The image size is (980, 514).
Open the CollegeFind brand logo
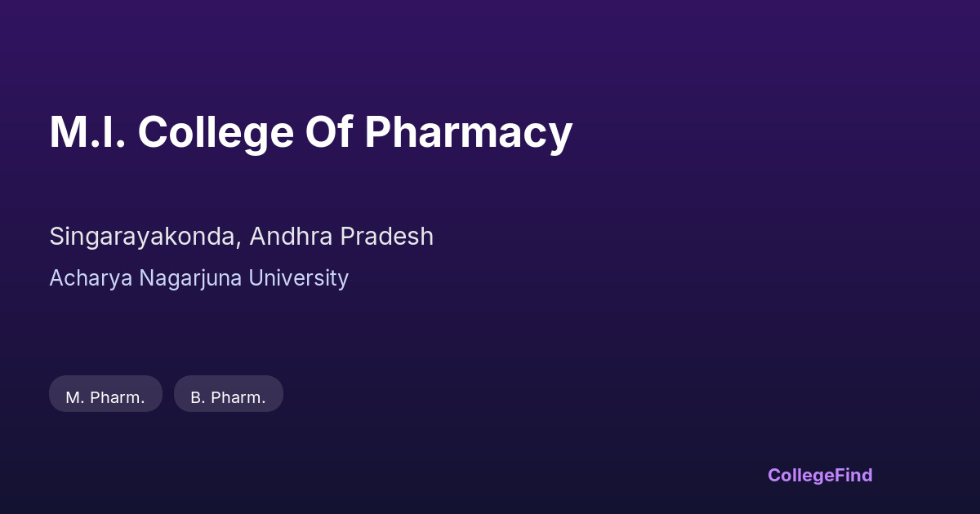[820, 475]
